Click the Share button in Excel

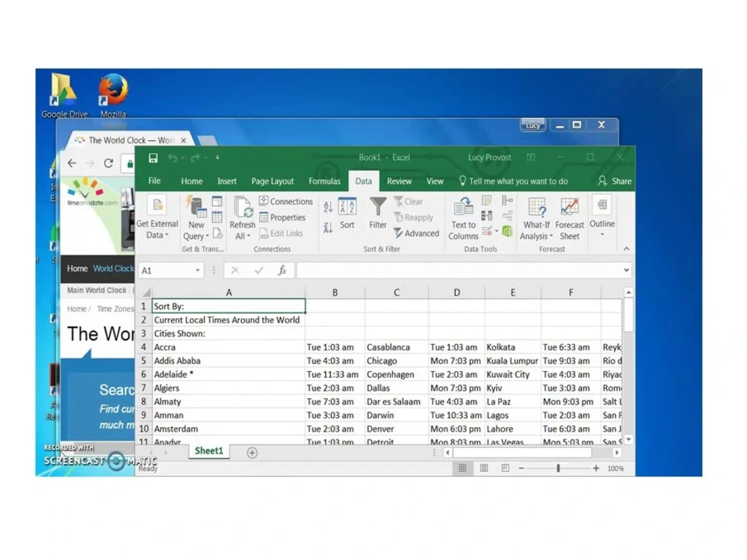615,181
